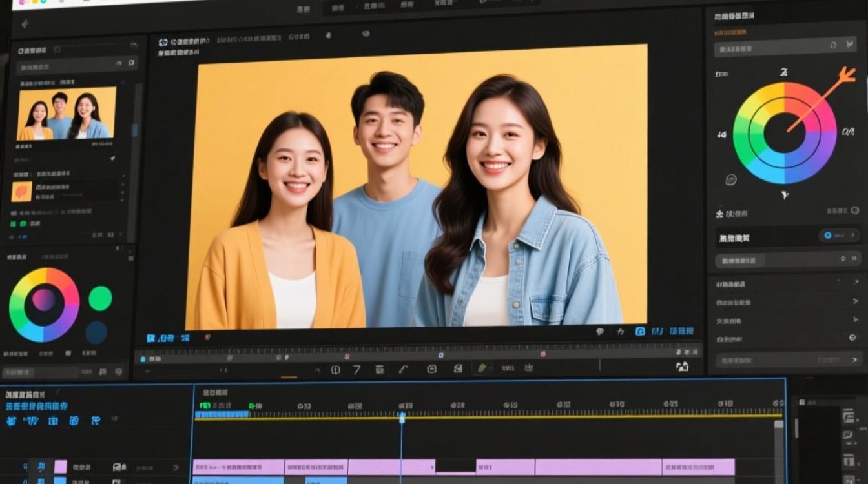
Task: Click the pencil icon under the media thumbnail
Action: pyautogui.click(x=113, y=157)
